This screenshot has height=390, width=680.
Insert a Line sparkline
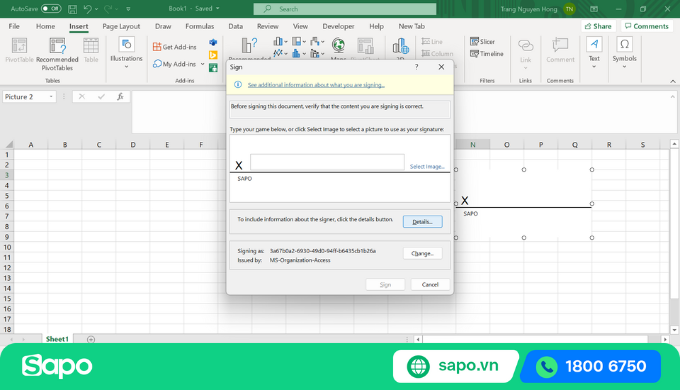[x=432, y=42]
